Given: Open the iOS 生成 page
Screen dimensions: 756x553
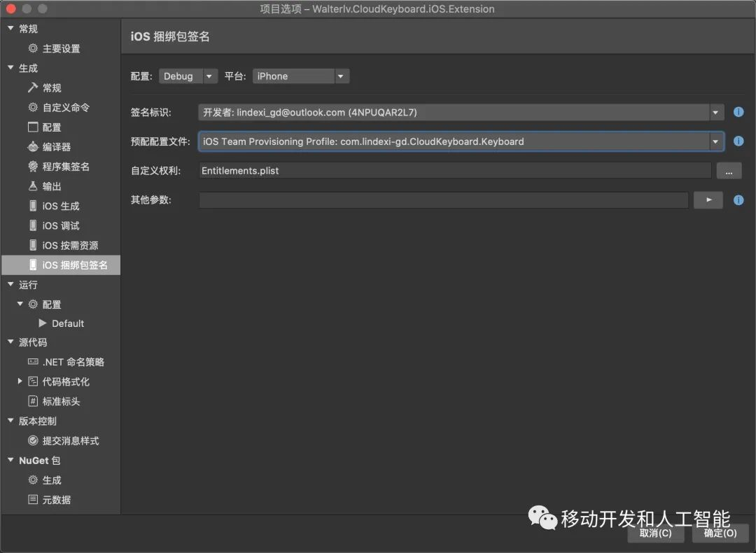Looking at the screenshot, I should click(x=61, y=206).
